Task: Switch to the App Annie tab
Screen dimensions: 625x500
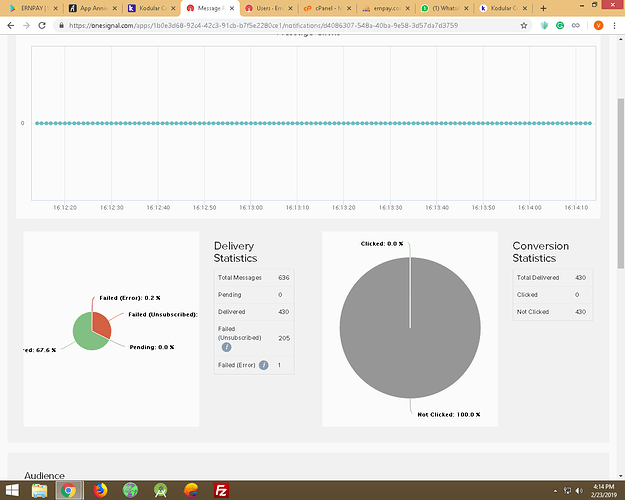Action: pos(92,8)
